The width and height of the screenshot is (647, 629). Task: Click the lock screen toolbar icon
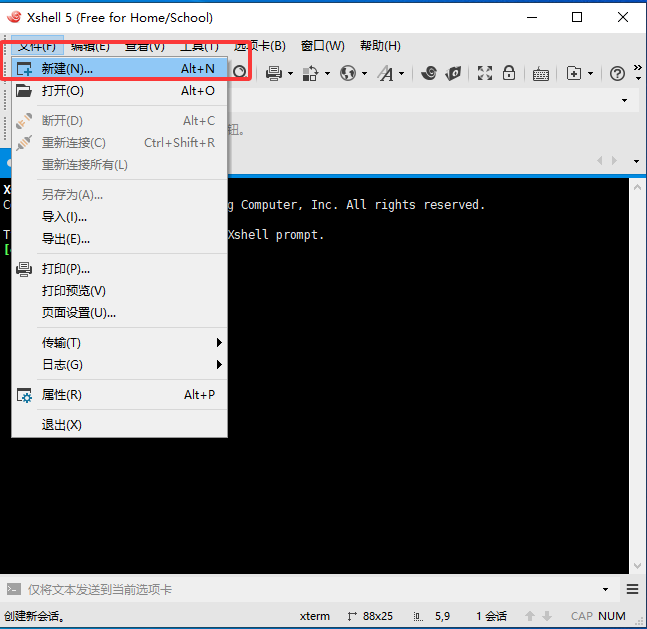coord(509,73)
